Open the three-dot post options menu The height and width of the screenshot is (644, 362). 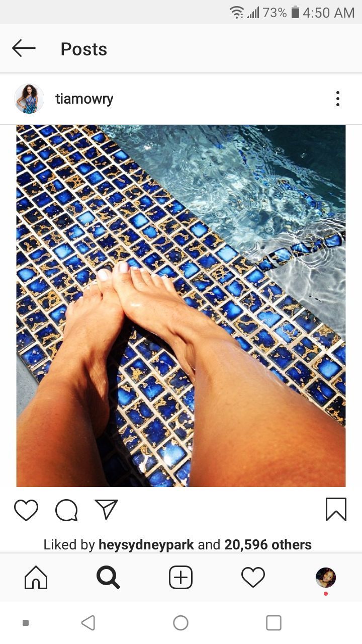338,99
